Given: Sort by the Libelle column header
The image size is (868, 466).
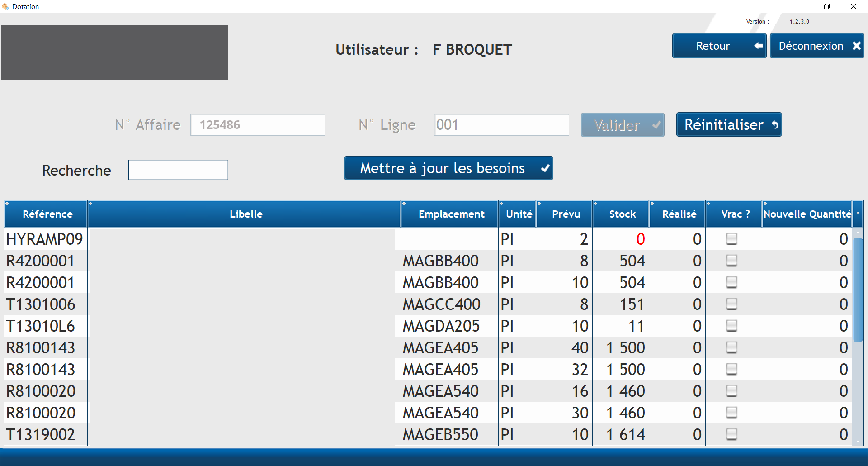Looking at the screenshot, I should [245, 214].
